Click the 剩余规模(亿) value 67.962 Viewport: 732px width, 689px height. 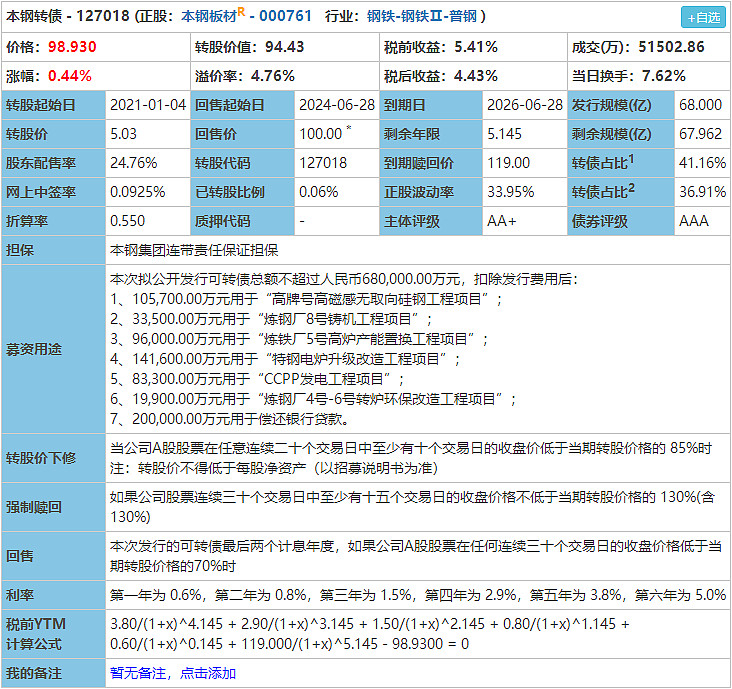700,134
